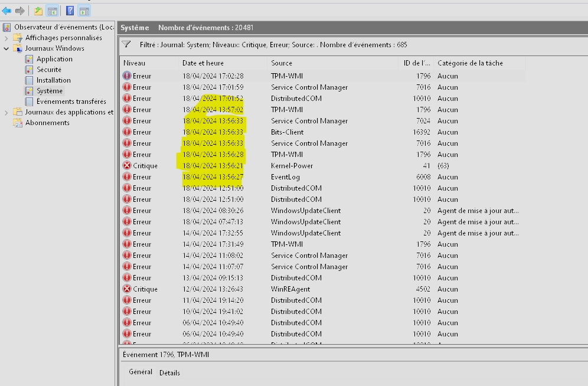The width and height of the screenshot is (588, 386).
Task: Expand the Affichages personnalisés node
Action: point(6,38)
